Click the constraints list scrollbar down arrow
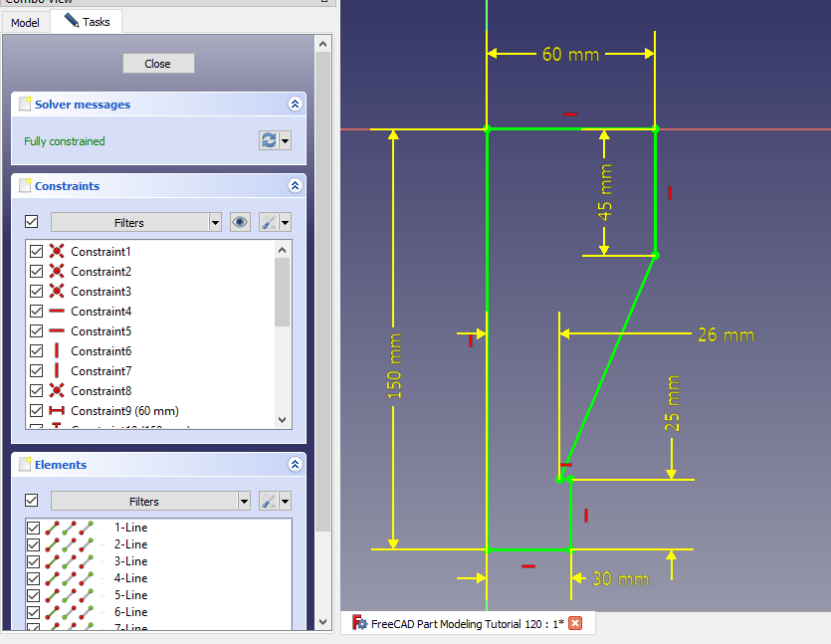Viewport: 831px width, 644px height. tap(283, 420)
